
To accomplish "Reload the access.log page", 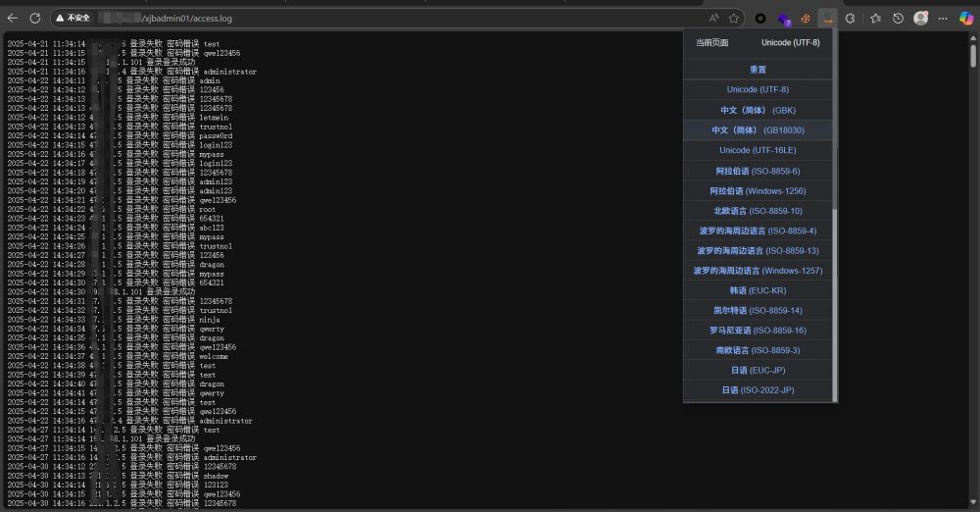I will point(35,18).
